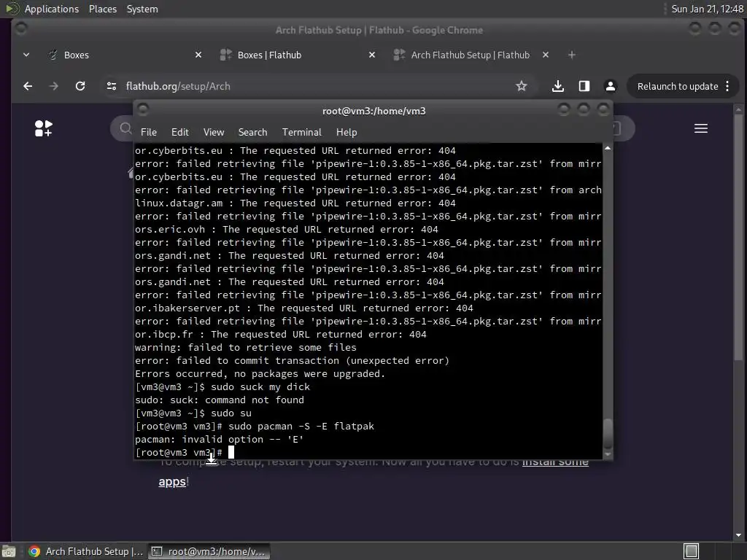Close the Boxes | Flathub tab
Viewport: 747px width, 560px height.
(372, 55)
